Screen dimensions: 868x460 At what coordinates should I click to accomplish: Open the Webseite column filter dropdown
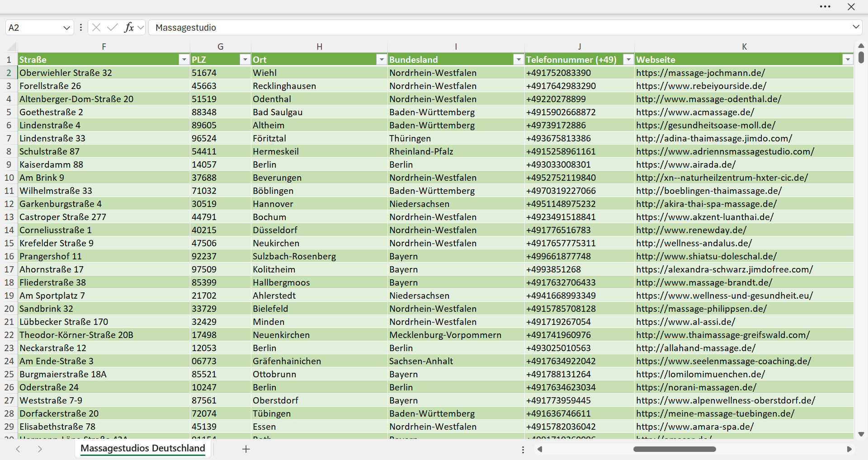pos(848,60)
